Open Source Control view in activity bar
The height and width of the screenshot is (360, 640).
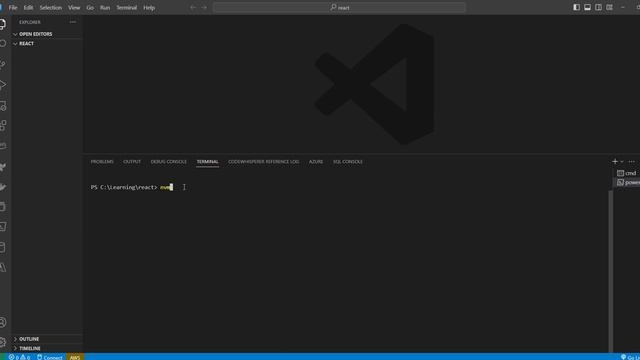[x=2, y=64]
